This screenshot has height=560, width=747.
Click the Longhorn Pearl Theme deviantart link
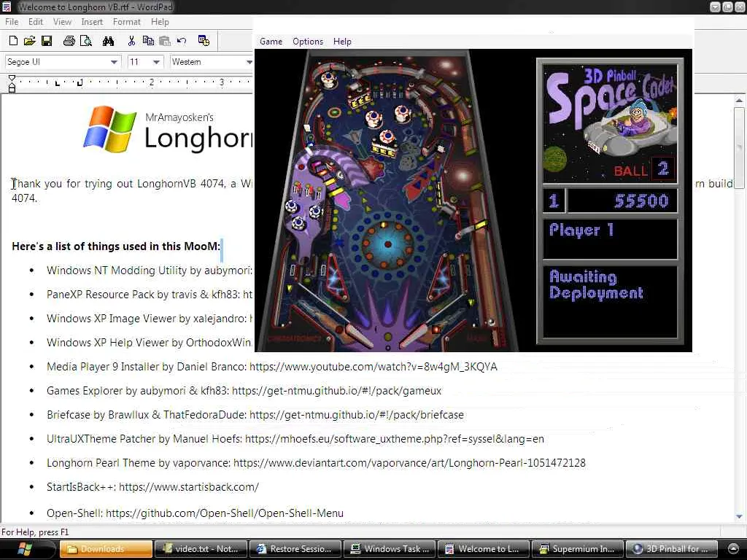(x=409, y=463)
